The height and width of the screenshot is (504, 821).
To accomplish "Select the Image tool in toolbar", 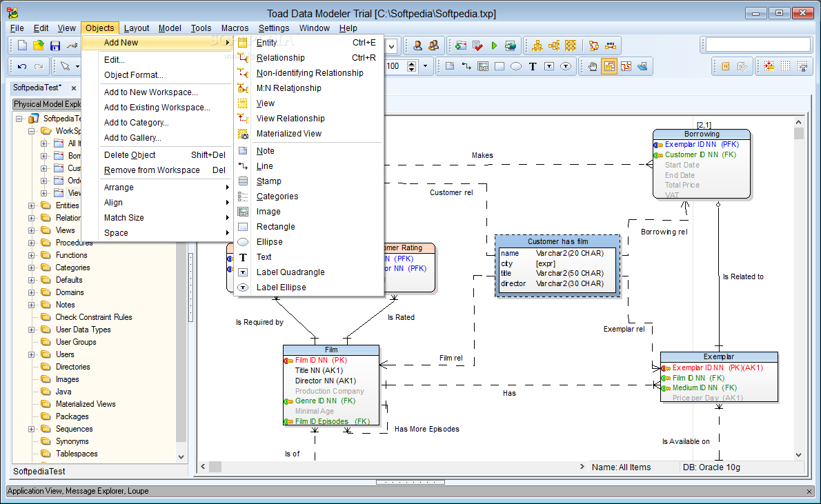I will (483, 66).
